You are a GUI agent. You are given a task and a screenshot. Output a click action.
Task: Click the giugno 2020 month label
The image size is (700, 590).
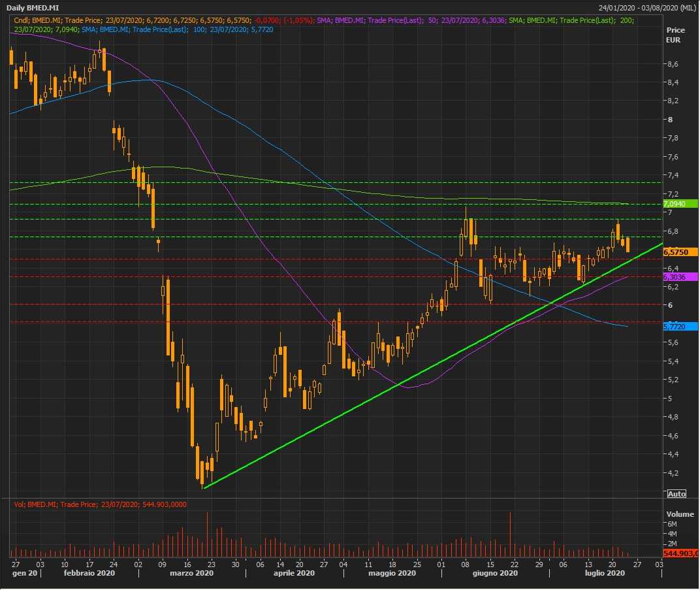496,573
